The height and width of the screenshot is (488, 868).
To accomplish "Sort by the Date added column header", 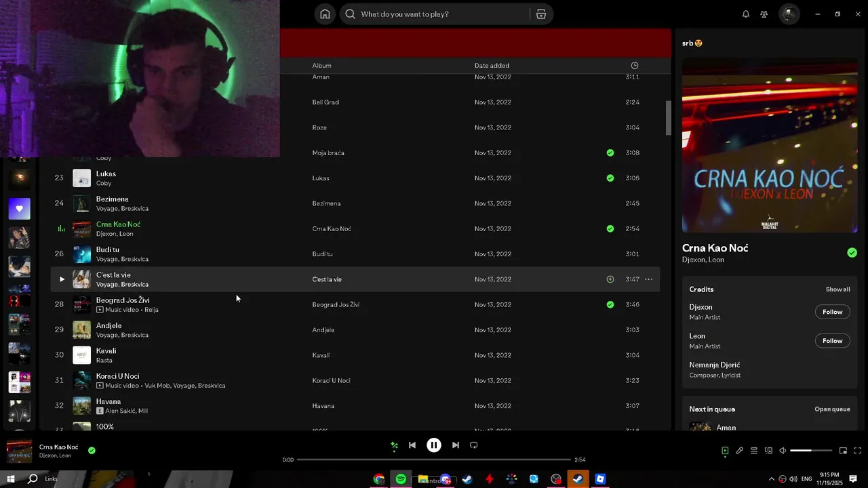I will (492, 66).
